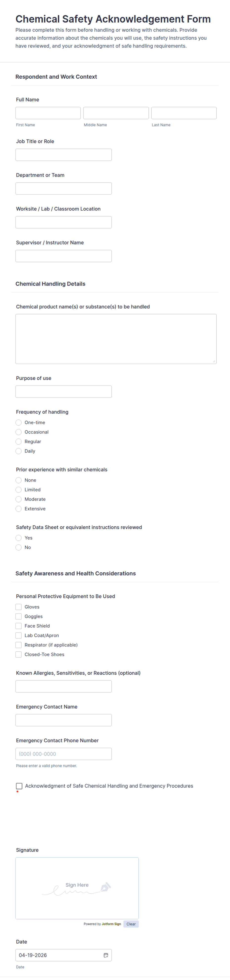
Task: Check the Gloves option
Action: (x=19, y=607)
